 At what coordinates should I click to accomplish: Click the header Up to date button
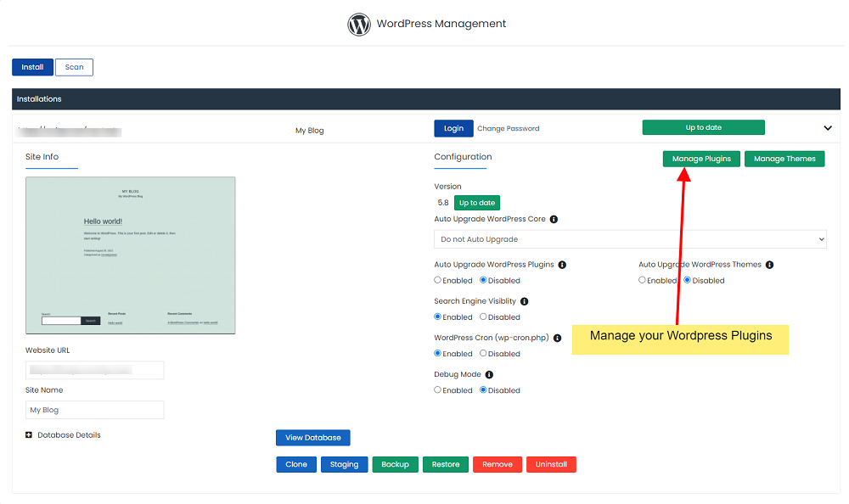click(x=703, y=127)
